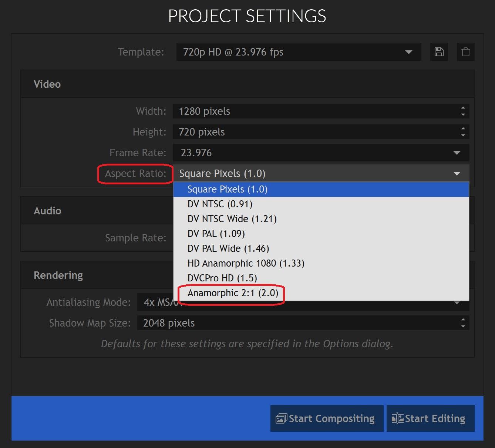Select DV NTSC Wide (1.21) option

pos(232,219)
